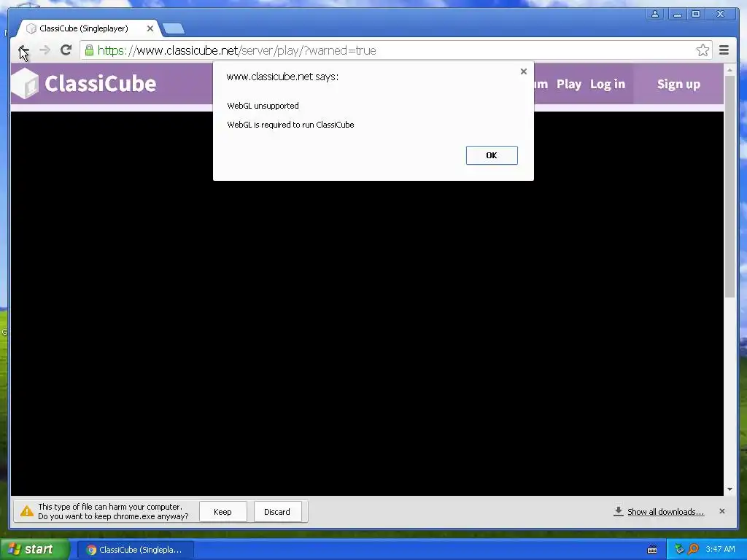This screenshot has height=560, width=747.
Task: Open the Play nav link
Action: tap(569, 85)
